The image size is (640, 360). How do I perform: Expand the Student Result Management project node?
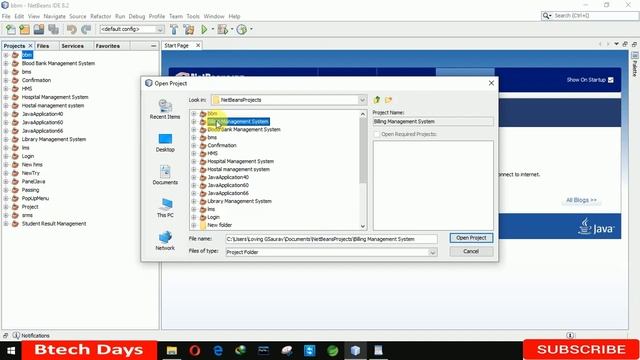click(x=6, y=224)
